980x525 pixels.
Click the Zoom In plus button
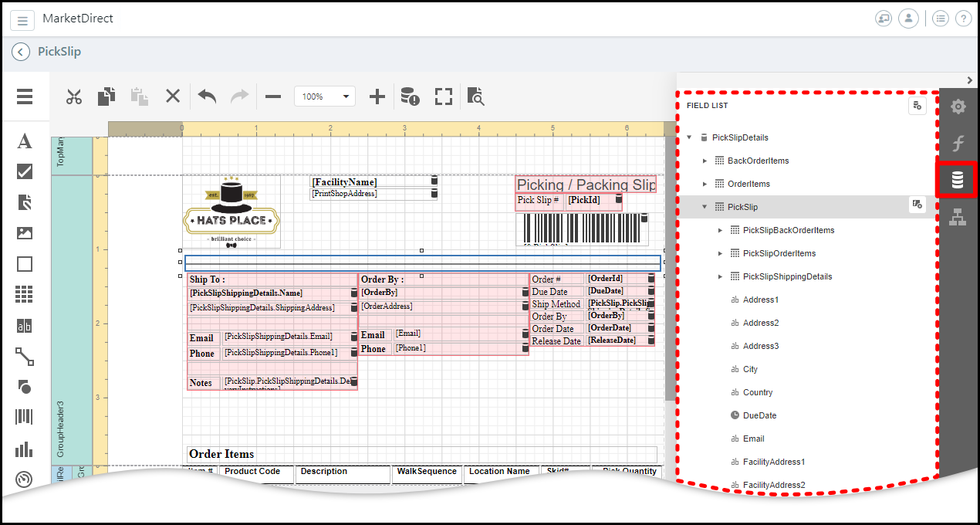point(377,97)
